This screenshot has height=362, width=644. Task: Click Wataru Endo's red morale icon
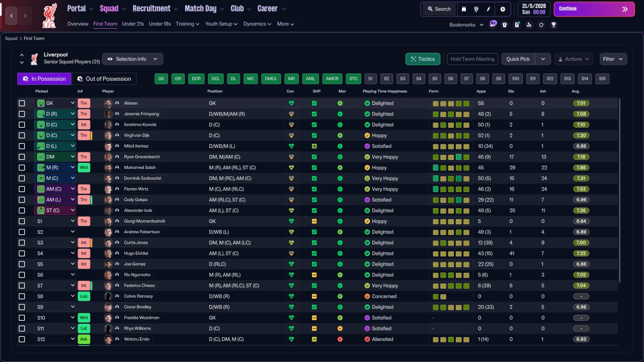coord(340,339)
